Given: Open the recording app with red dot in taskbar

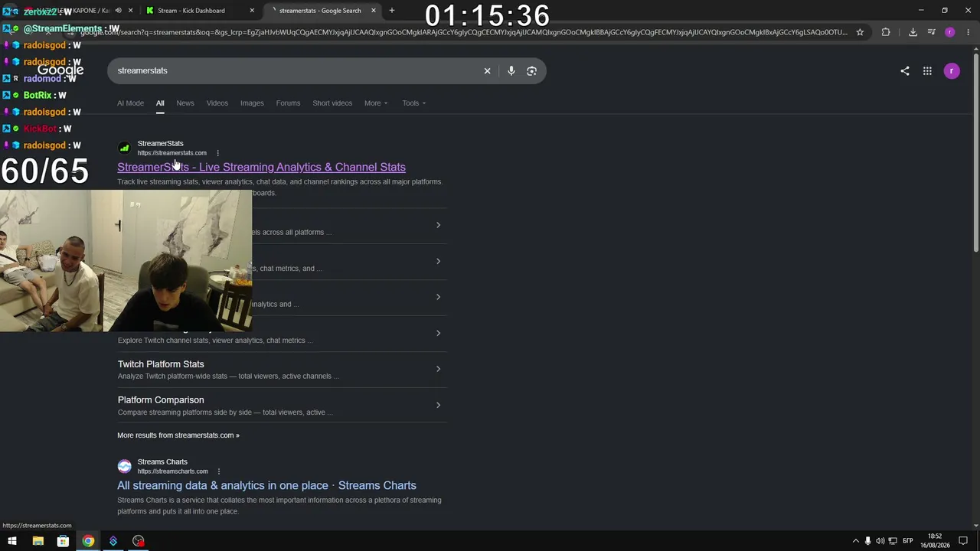Looking at the screenshot, I should point(138,541).
